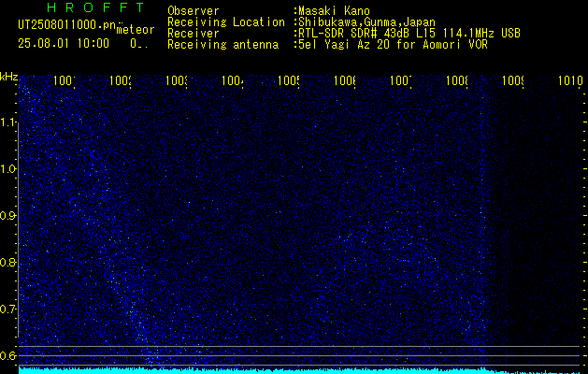The width and height of the screenshot is (588, 374).
Task: Click the kHz unit label on the axis
Action: pos(9,78)
